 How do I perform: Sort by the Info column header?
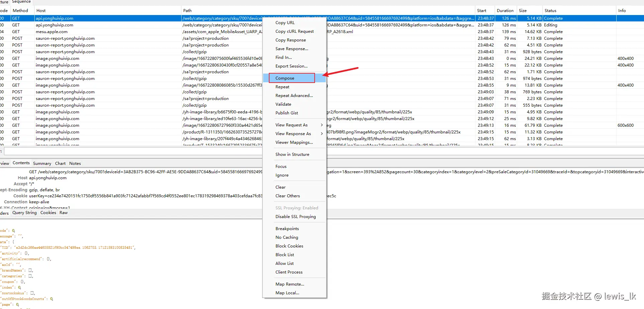click(x=630, y=11)
